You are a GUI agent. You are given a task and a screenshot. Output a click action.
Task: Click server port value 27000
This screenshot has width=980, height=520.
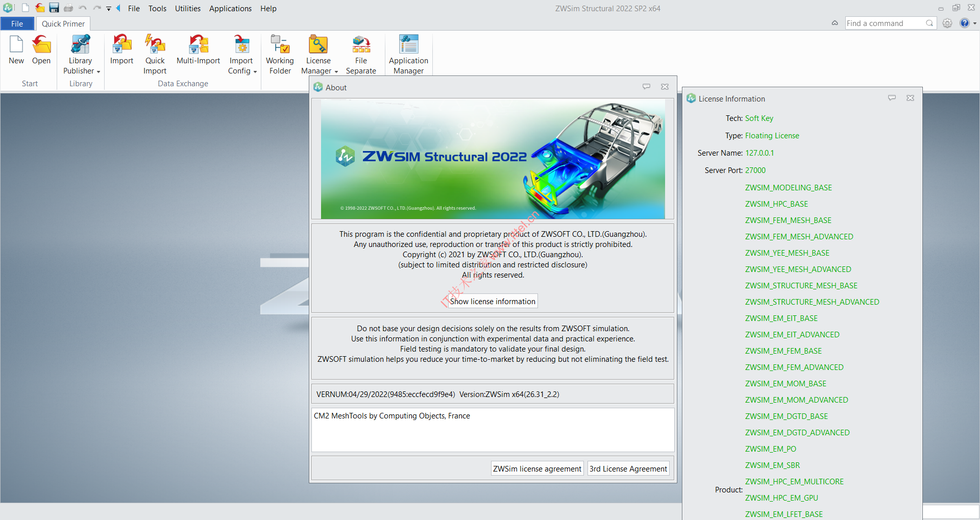click(755, 170)
